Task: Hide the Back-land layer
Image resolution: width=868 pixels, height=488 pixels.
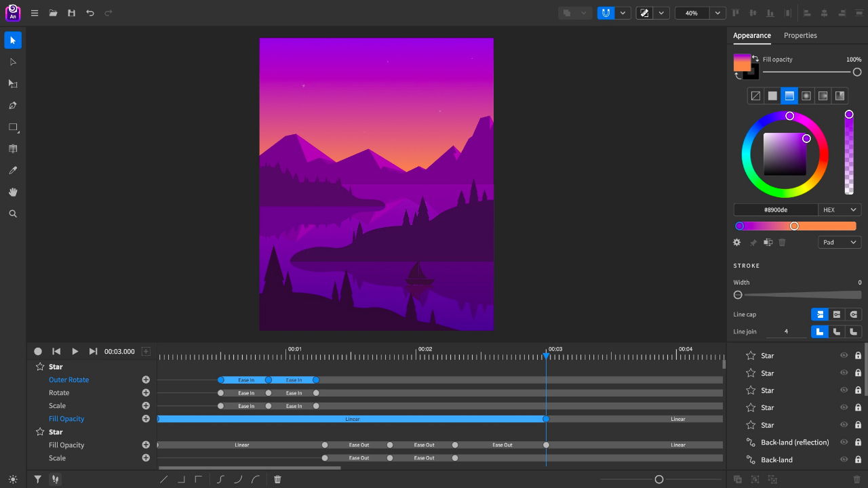Action: click(844, 460)
